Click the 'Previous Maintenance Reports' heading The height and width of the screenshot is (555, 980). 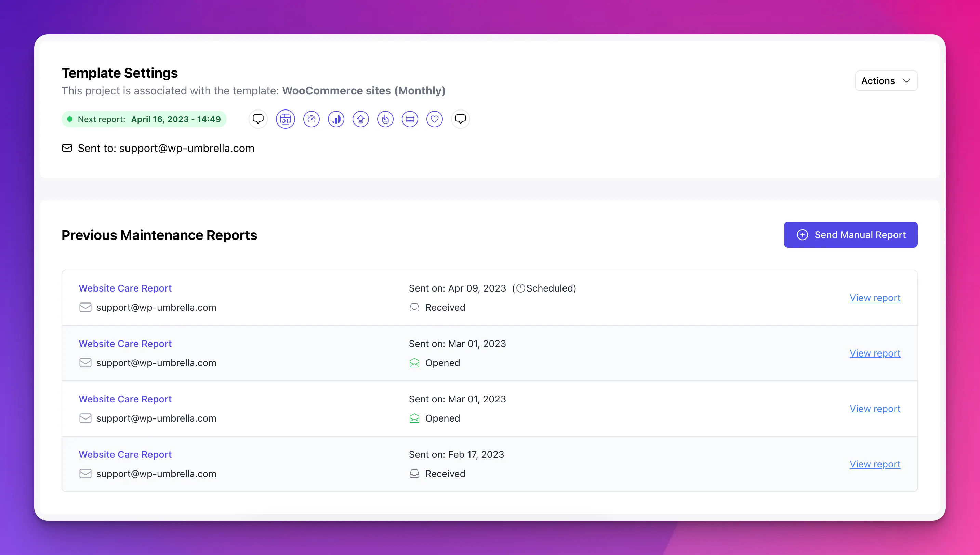[159, 235]
